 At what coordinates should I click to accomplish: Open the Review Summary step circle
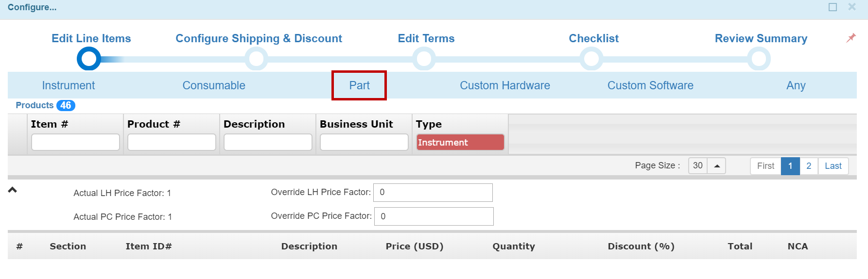point(759,59)
